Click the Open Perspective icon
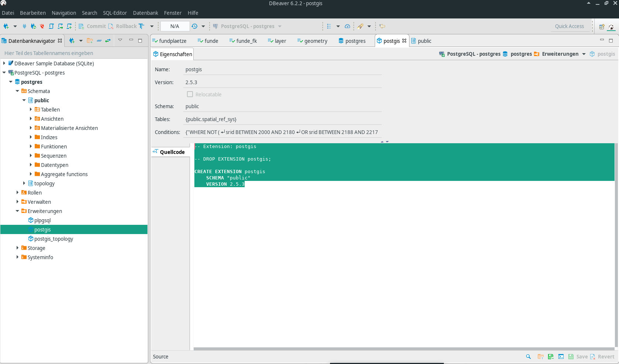619x364 pixels. (x=602, y=27)
